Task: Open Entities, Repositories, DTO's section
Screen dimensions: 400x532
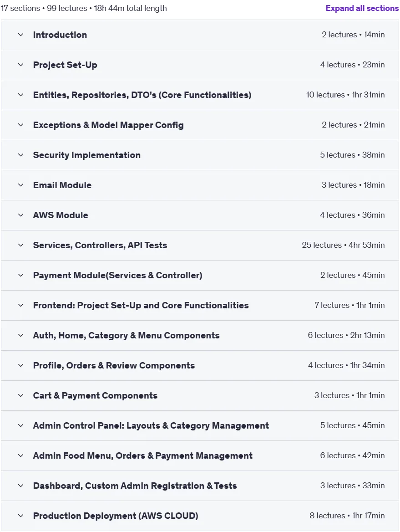Action: (x=142, y=95)
